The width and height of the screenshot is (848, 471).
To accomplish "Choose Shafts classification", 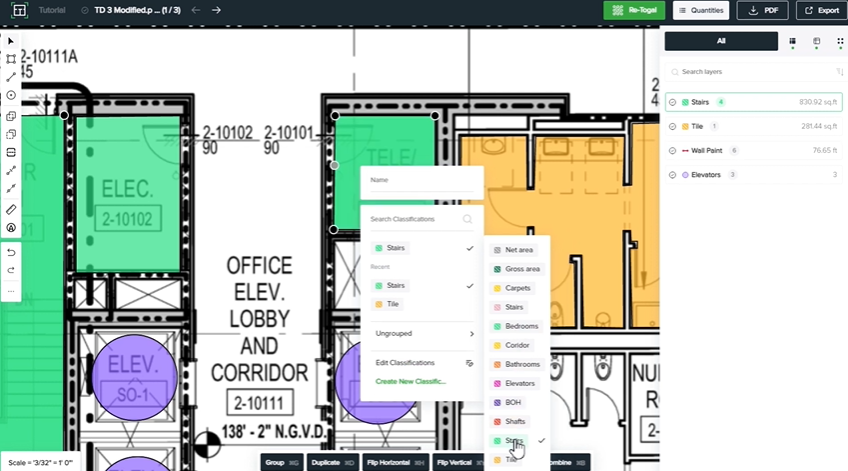I will point(510,421).
